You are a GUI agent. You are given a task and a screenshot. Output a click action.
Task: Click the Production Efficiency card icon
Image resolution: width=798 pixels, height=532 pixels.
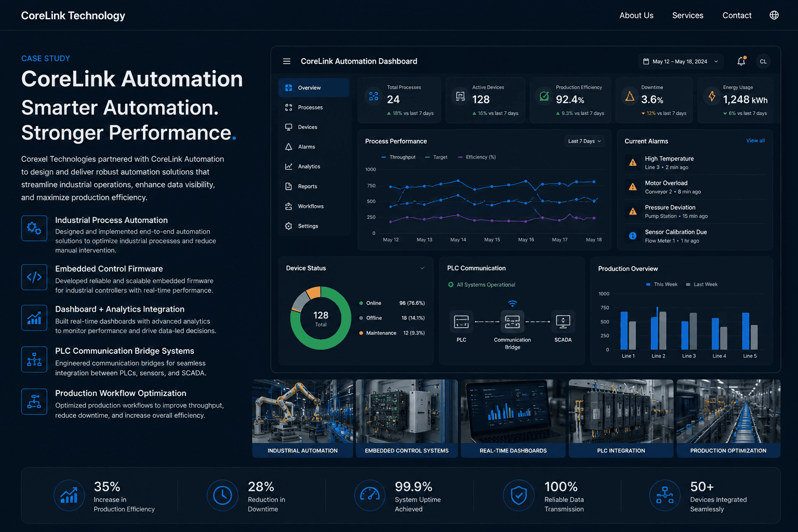click(544, 96)
